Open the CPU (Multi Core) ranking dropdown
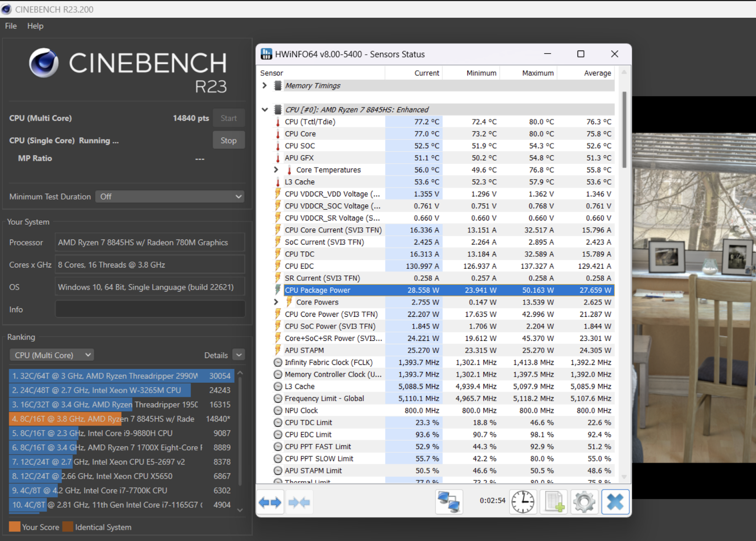The image size is (756, 541). (52, 355)
